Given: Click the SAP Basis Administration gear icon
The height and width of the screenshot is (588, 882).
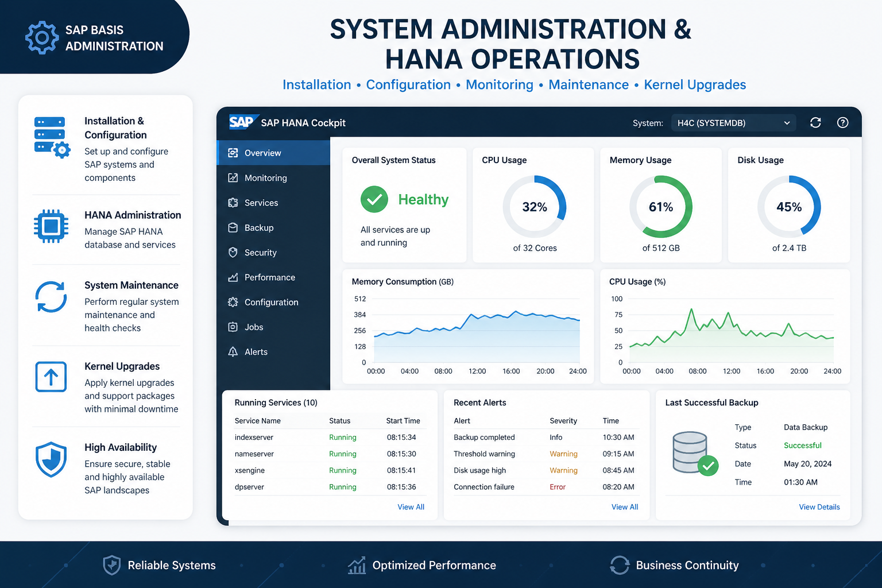Looking at the screenshot, I should pos(41,38).
